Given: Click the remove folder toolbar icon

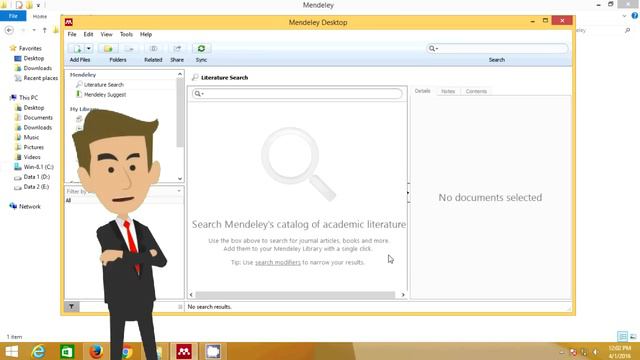Looking at the screenshot, I should [129, 49].
